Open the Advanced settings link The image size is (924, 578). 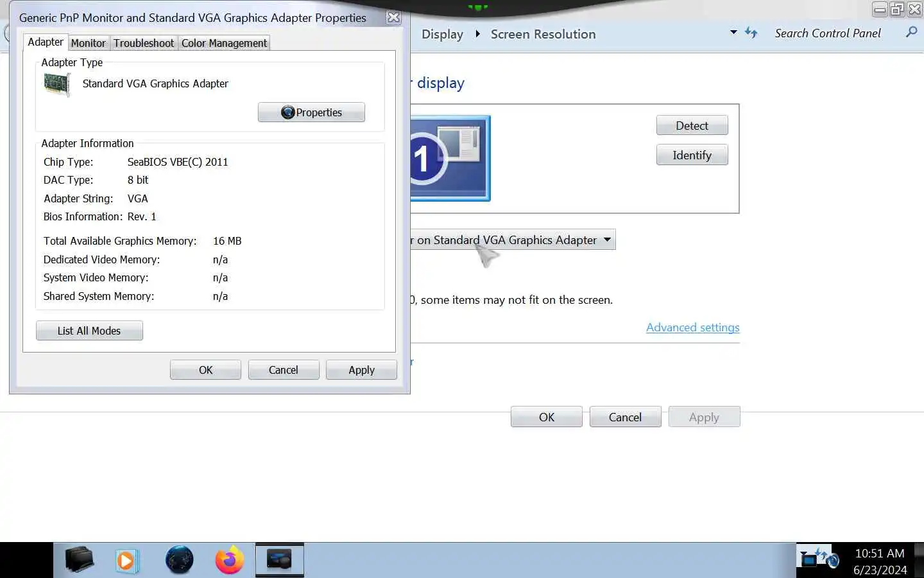click(x=692, y=328)
